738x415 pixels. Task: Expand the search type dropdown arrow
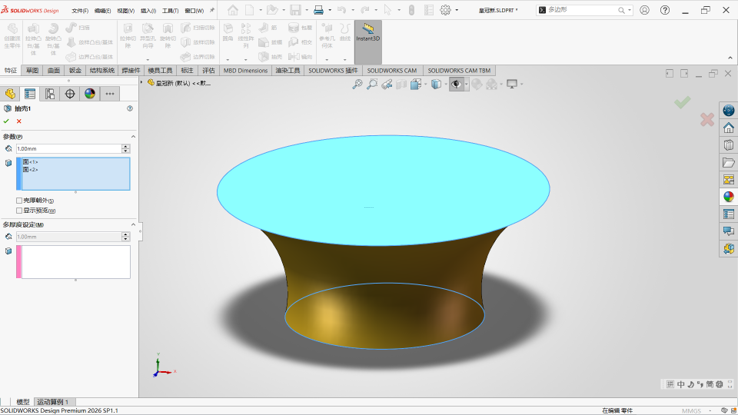point(630,10)
